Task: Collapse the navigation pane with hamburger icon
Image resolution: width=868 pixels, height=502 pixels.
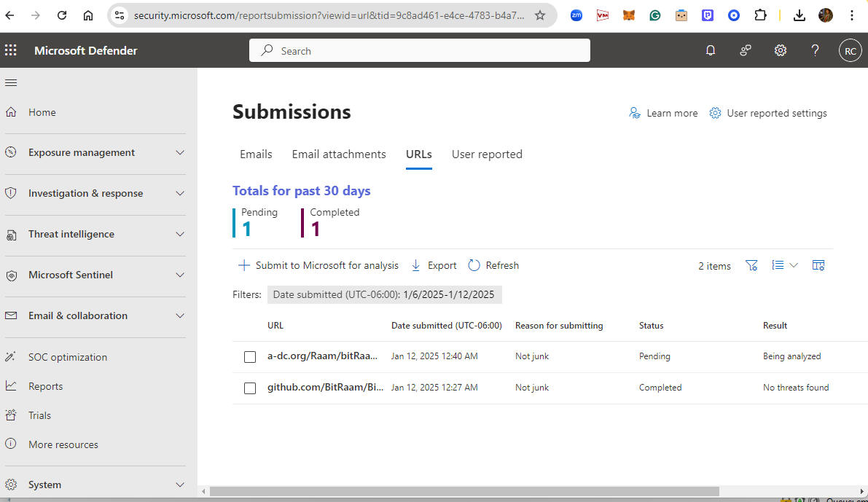Action: pos(10,82)
